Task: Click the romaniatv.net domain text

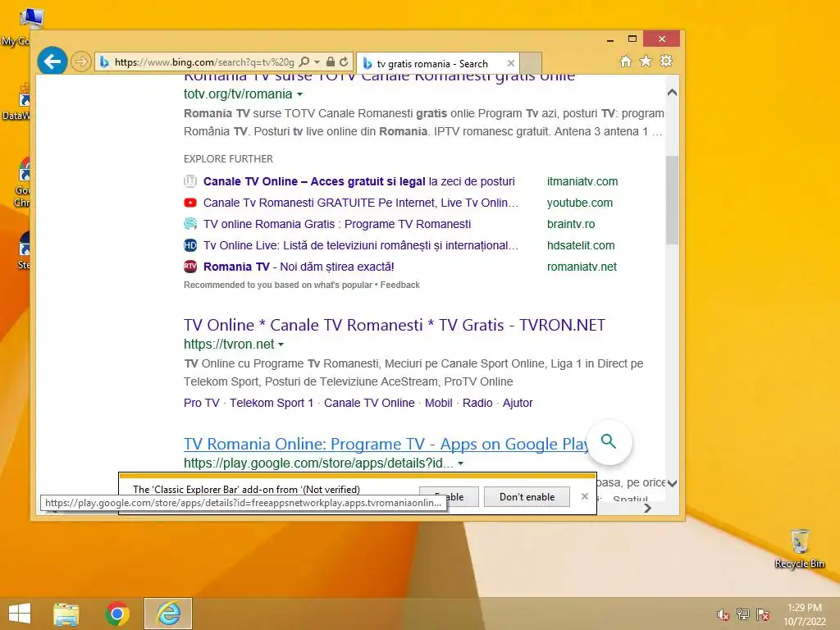Action: 582,267
